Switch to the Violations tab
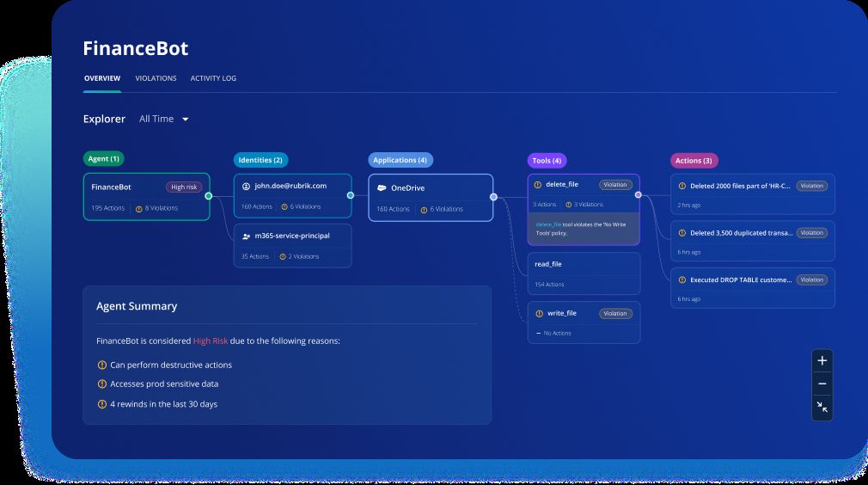The height and width of the screenshot is (485, 868). pos(156,78)
